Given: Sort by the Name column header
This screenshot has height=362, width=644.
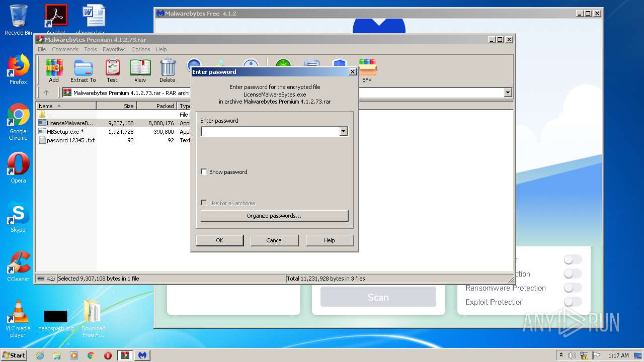Looking at the screenshot, I should (x=66, y=106).
